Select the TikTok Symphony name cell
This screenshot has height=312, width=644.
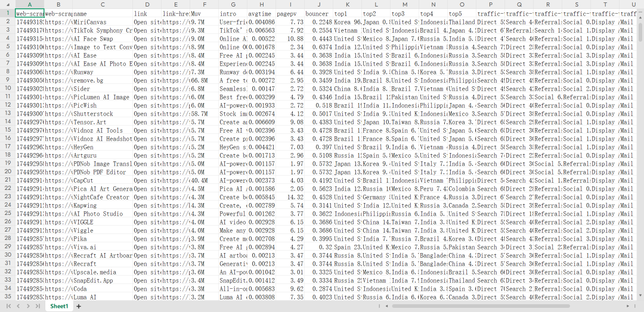tap(103, 30)
